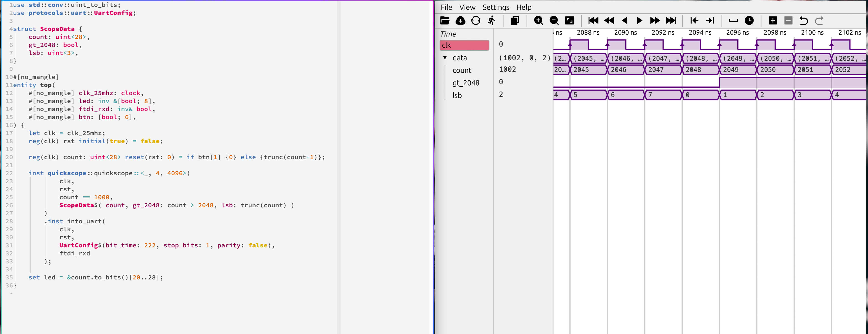The height and width of the screenshot is (334, 868).
Task: Click the download from URL cloud icon
Action: (x=460, y=21)
